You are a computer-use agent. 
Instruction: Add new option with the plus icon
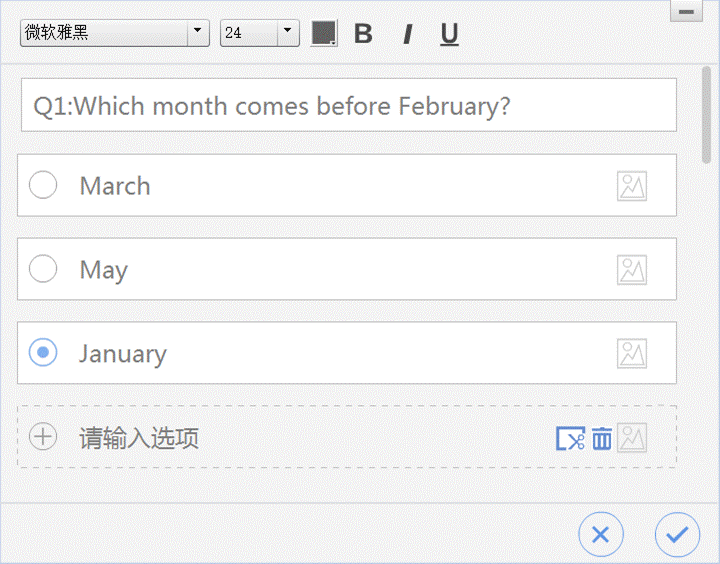pyautogui.click(x=43, y=436)
